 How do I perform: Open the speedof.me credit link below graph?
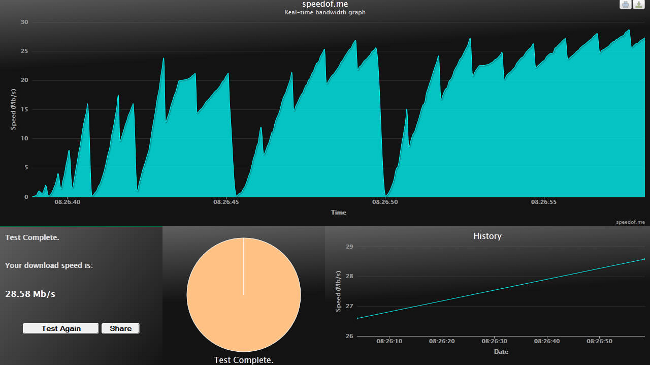(630, 222)
